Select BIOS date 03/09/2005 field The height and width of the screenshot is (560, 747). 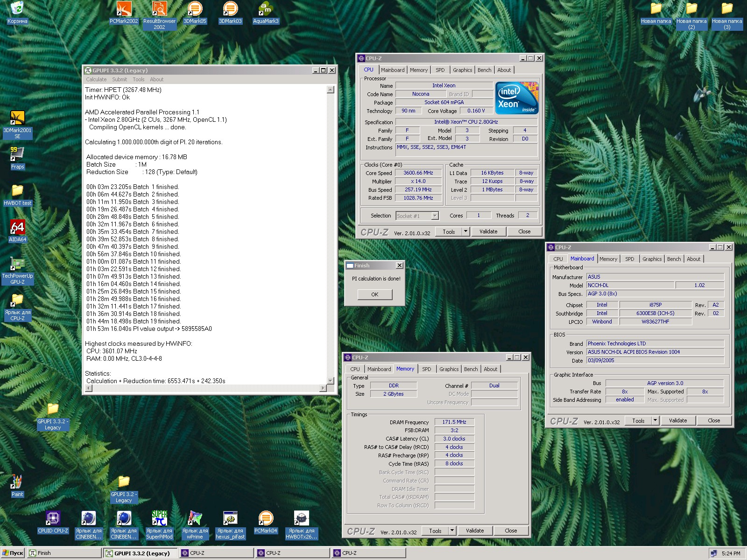[x=655, y=360]
